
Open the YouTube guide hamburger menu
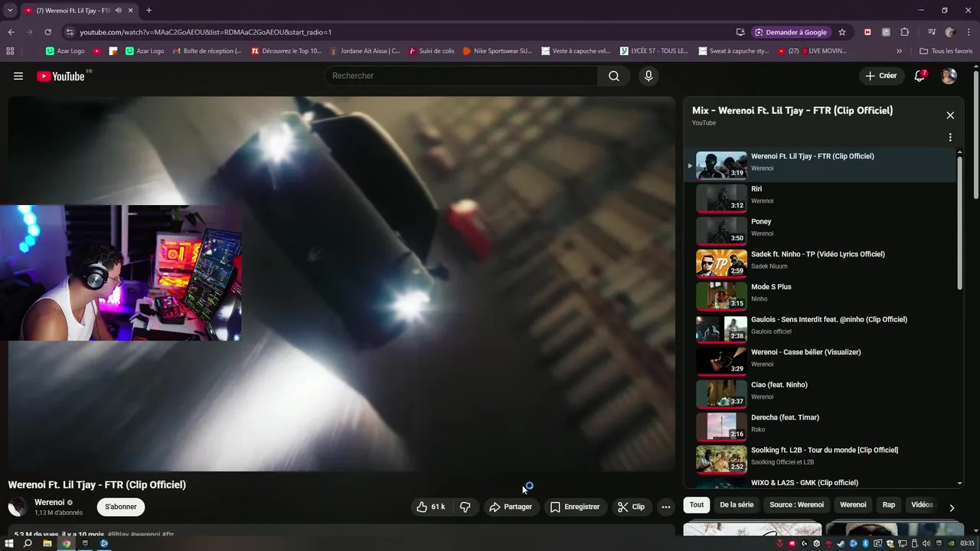[18, 76]
